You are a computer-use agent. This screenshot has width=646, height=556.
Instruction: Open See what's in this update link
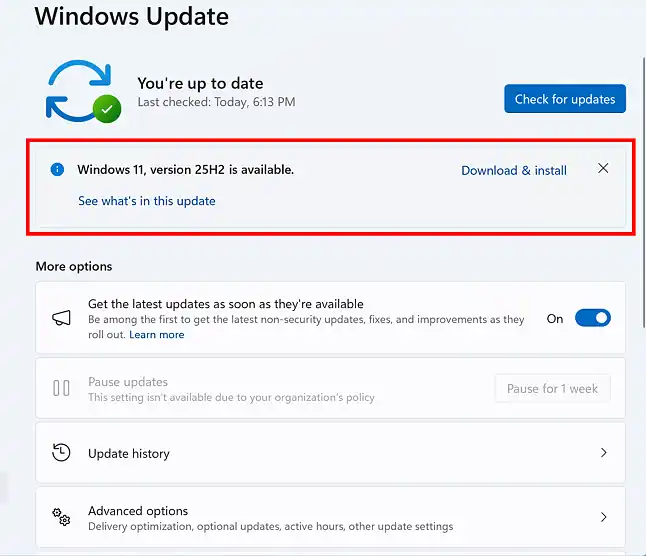(x=147, y=201)
